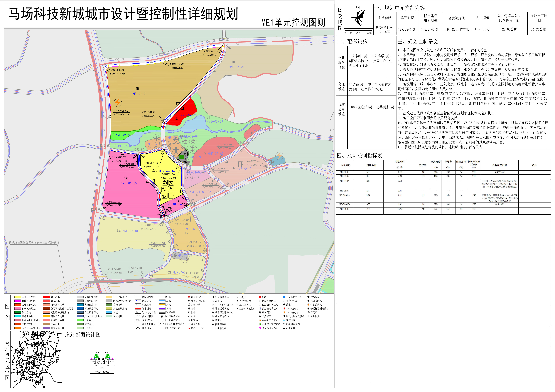Select the sports racket icon in ME-04-04A
The image size is (555, 392).
click(x=171, y=189)
